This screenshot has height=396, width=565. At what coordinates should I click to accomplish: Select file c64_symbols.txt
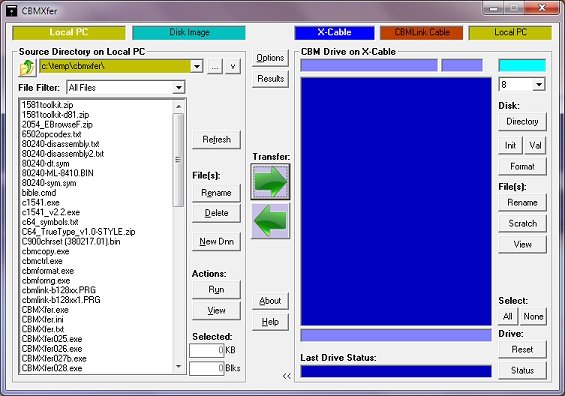click(x=50, y=222)
